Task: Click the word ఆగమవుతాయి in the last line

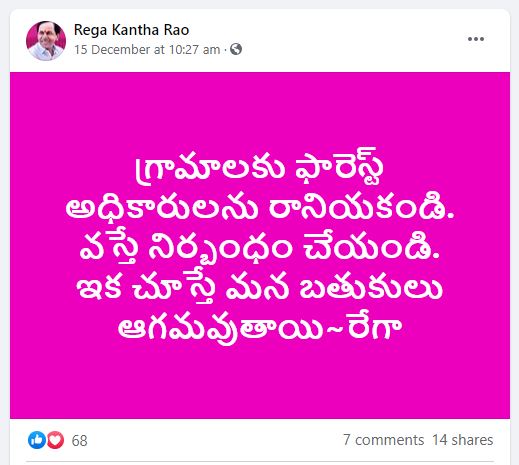Action: (x=220, y=327)
